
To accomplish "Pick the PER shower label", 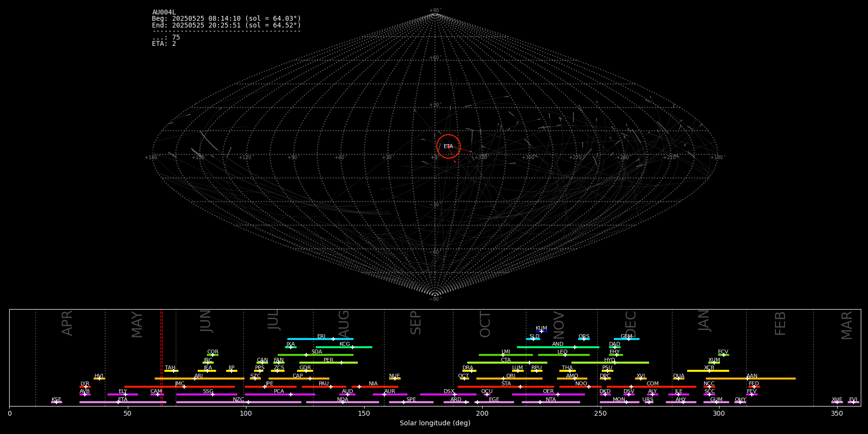I will point(328,360).
